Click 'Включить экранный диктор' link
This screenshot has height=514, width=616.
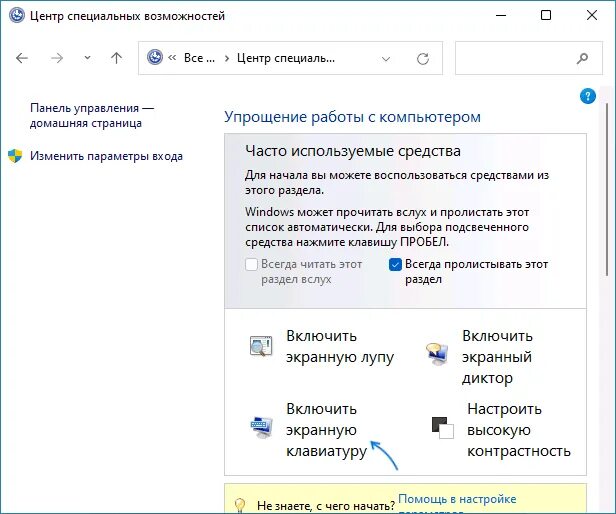coord(497,357)
